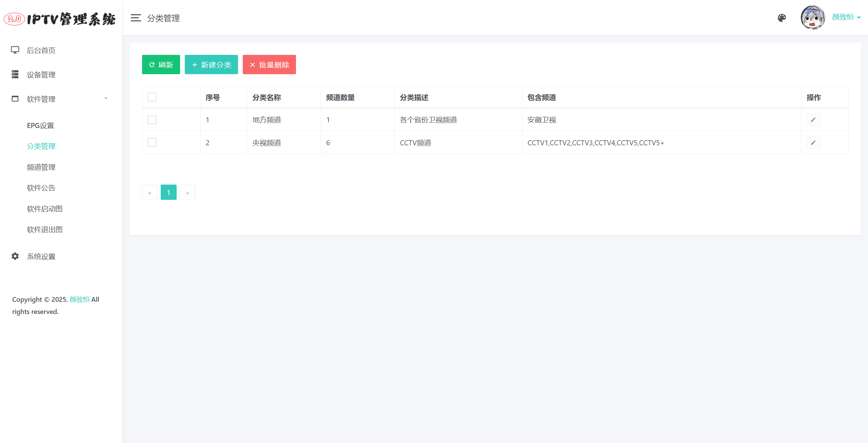Check the 央视频道 row checkbox
Image resolution: width=868 pixels, height=443 pixels.
[x=152, y=142]
